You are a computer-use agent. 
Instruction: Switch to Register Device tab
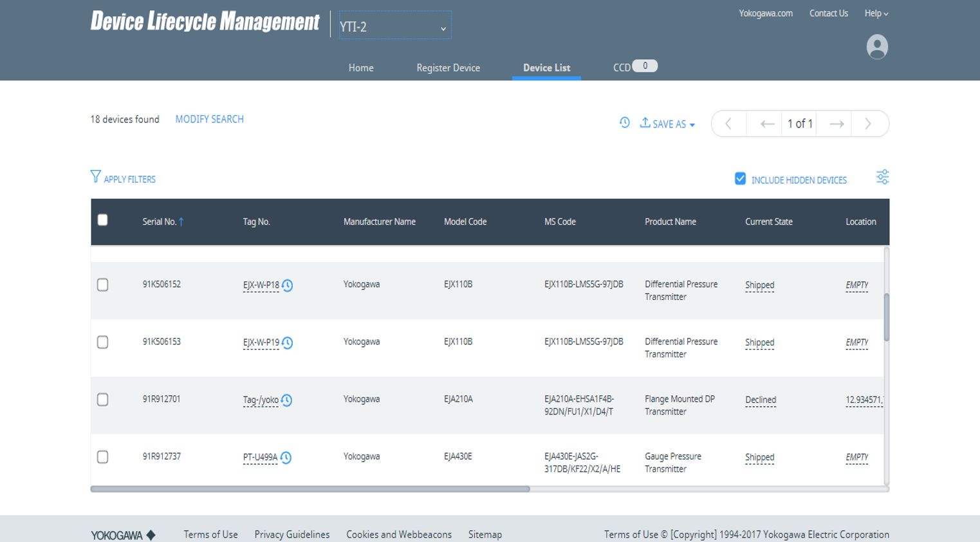(448, 68)
